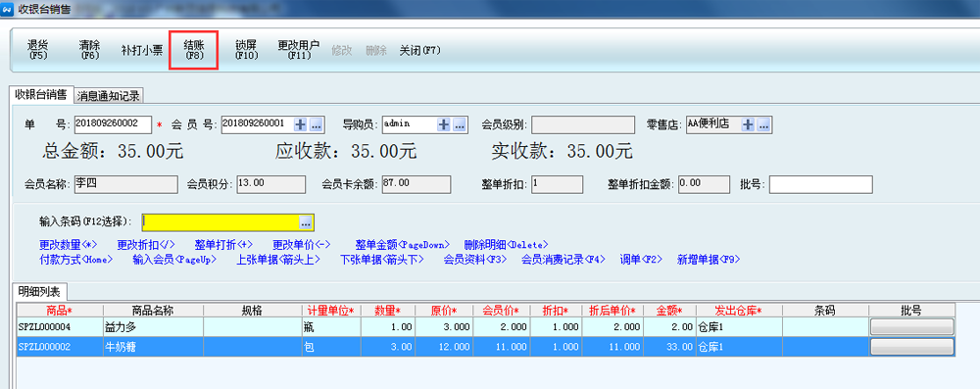
Task: Click 补打小票 reprint receipt button
Action: point(142,51)
